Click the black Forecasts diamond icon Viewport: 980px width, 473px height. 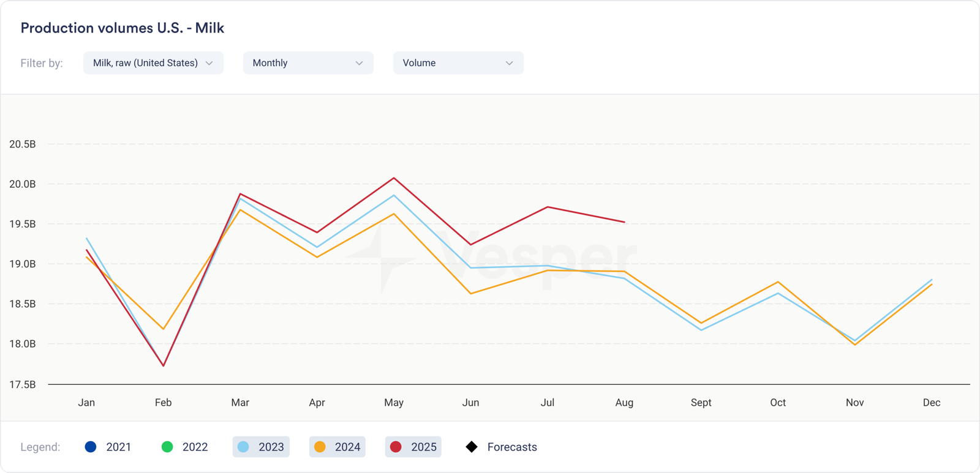tap(472, 447)
